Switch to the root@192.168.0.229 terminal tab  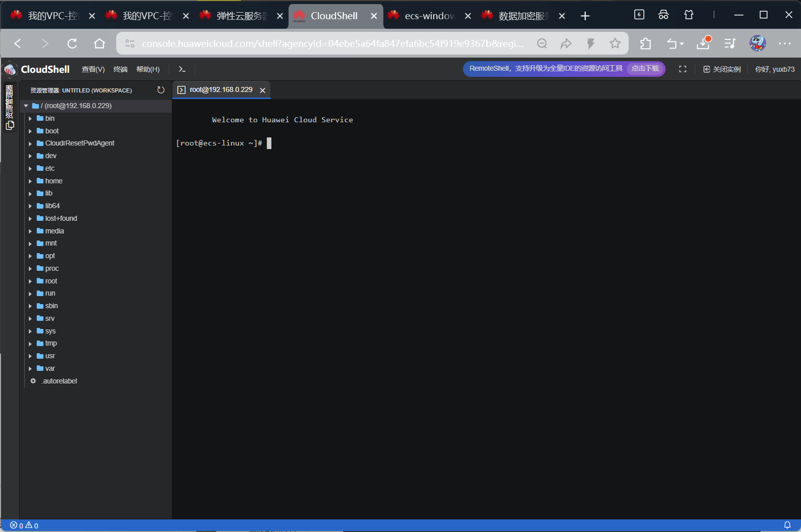[x=221, y=90]
